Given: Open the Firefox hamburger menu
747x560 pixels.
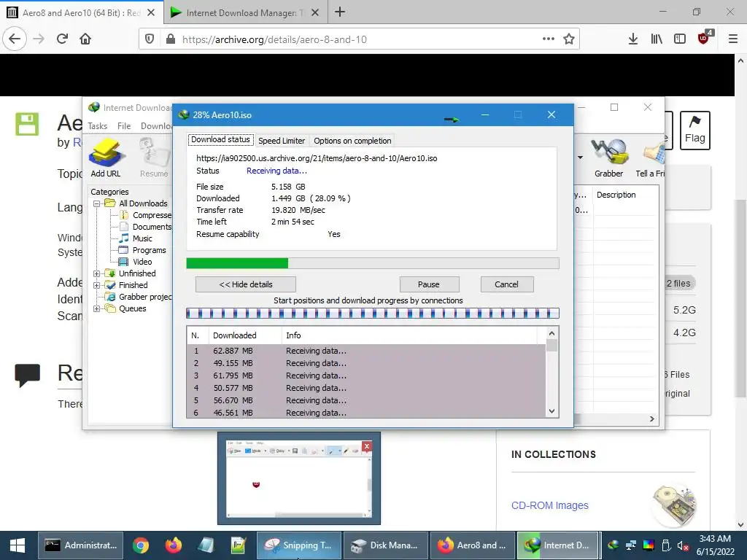Looking at the screenshot, I should [733, 39].
